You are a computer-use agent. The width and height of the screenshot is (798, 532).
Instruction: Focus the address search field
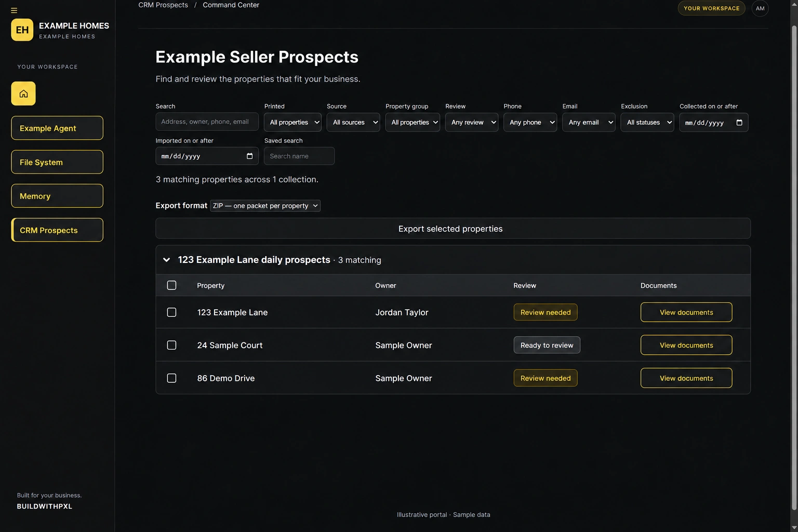point(207,122)
